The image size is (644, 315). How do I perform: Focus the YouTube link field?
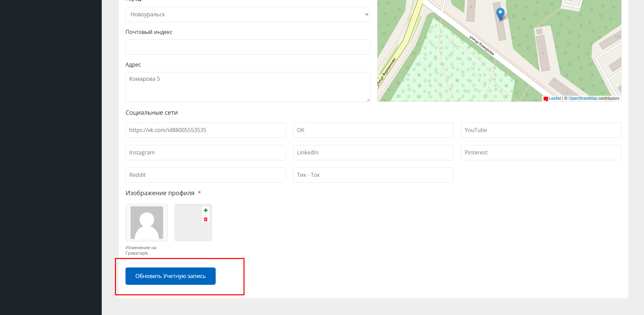[x=541, y=130]
